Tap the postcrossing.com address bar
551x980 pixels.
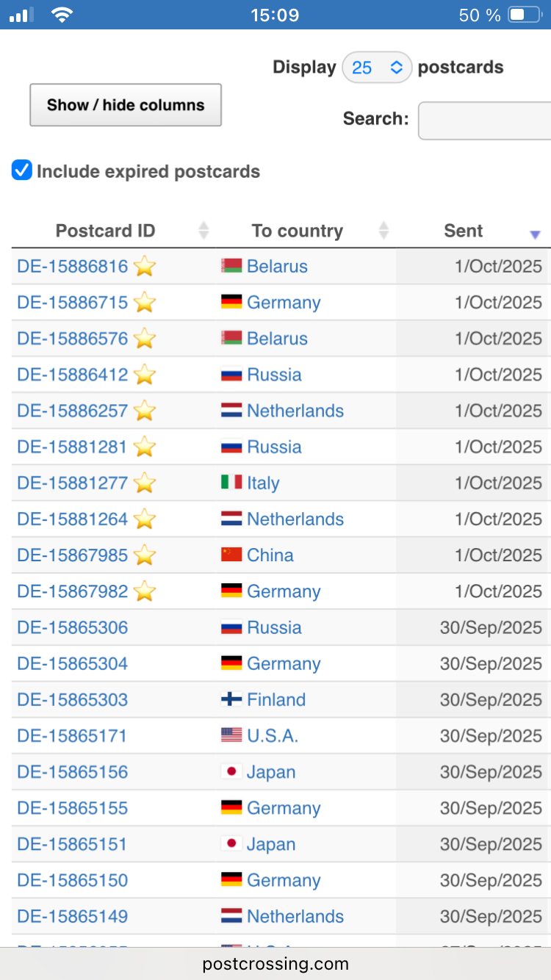275,964
